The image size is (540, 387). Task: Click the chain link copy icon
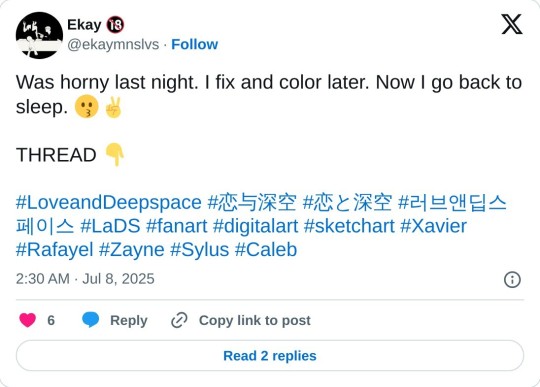[x=179, y=320]
